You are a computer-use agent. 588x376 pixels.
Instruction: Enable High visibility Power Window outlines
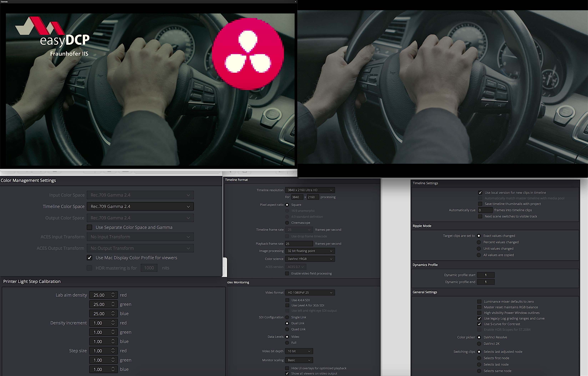pyautogui.click(x=479, y=313)
